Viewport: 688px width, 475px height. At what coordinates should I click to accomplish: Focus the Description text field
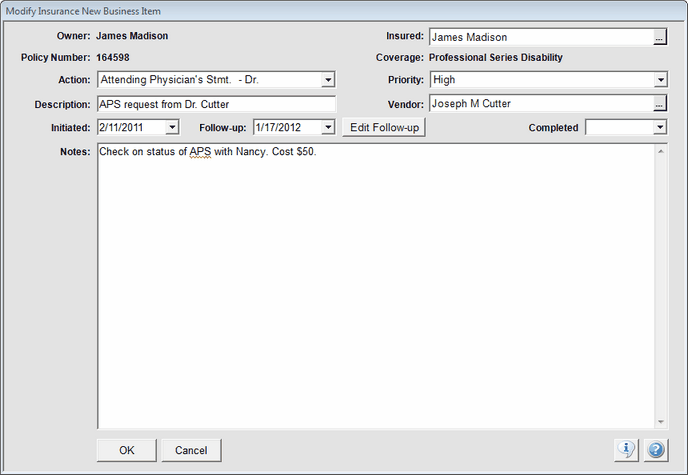point(215,103)
